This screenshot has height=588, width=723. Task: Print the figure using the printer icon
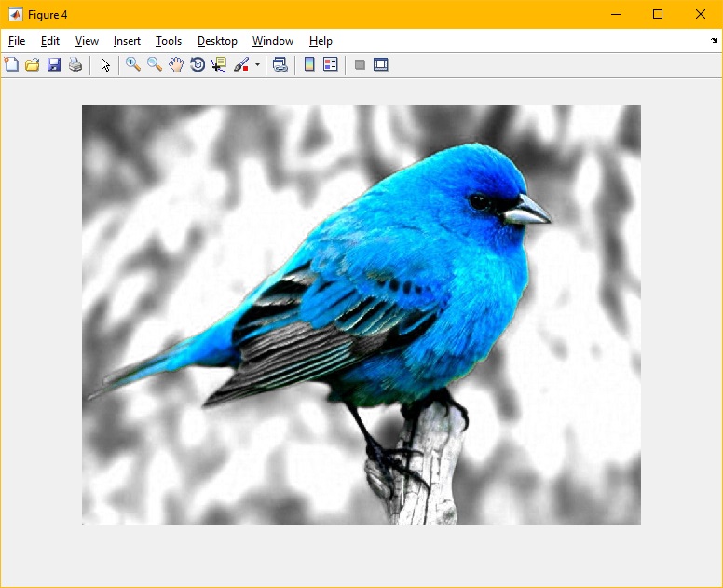point(75,64)
